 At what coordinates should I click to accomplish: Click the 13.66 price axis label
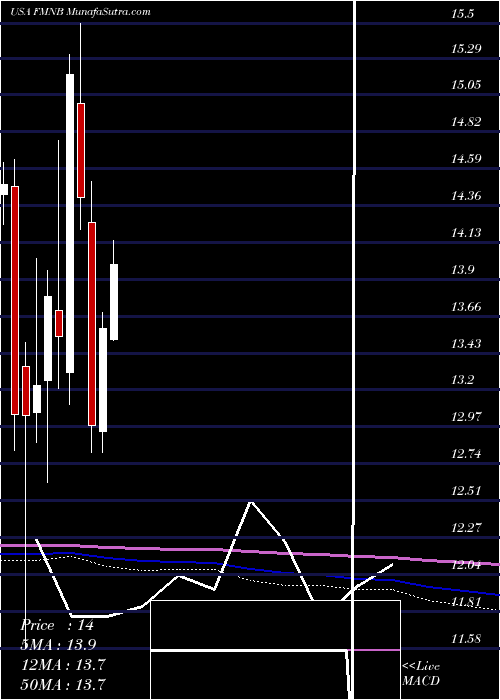[466, 306]
